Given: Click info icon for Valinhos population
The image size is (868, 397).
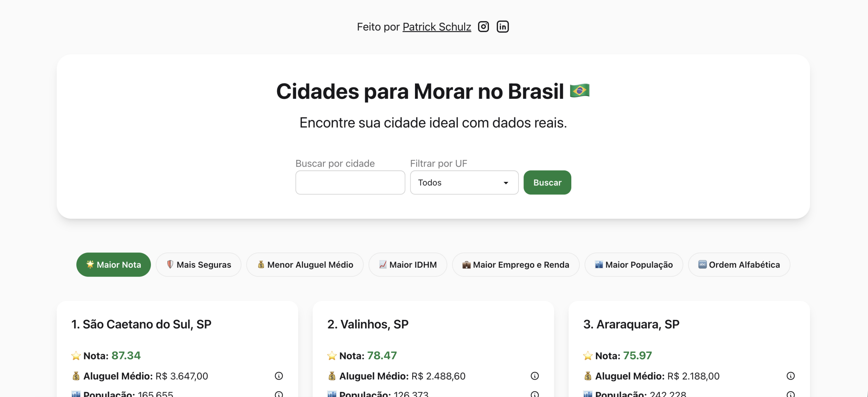Looking at the screenshot, I should (535, 394).
